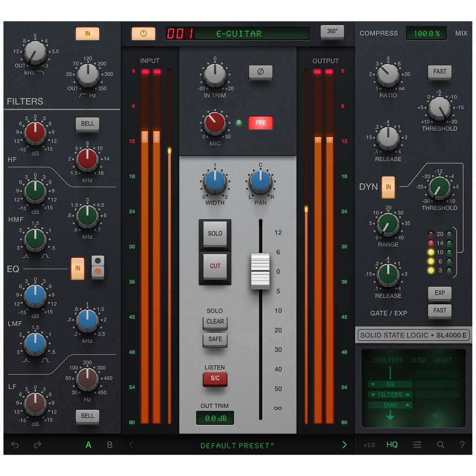The height and width of the screenshot is (476, 476).
Task: Toggle the HF BELL switch
Action: pos(87,124)
